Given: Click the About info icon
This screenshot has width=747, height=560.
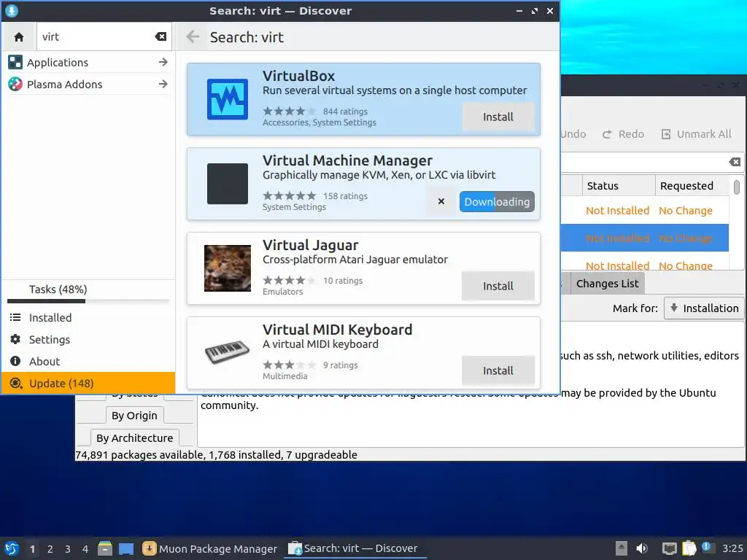Looking at the screenshot, I should pos(15,362).
